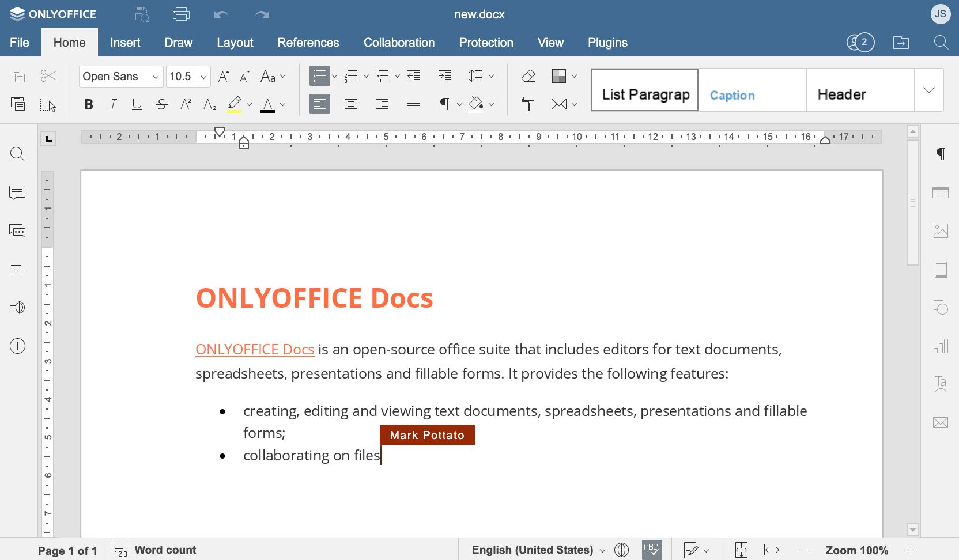This screenshot has width=959, height=560.
Task: Justify the text
Action: pos(413,104)
